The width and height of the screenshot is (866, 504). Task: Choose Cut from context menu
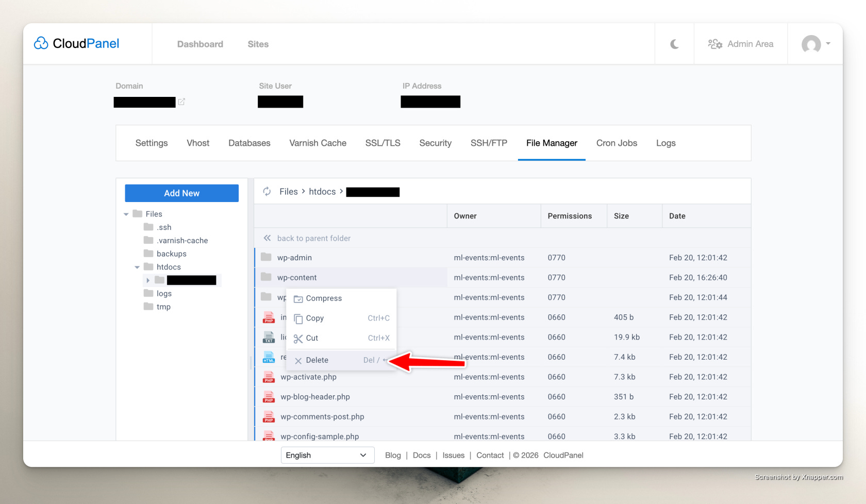pyautogui.click(x=341, y=338)
